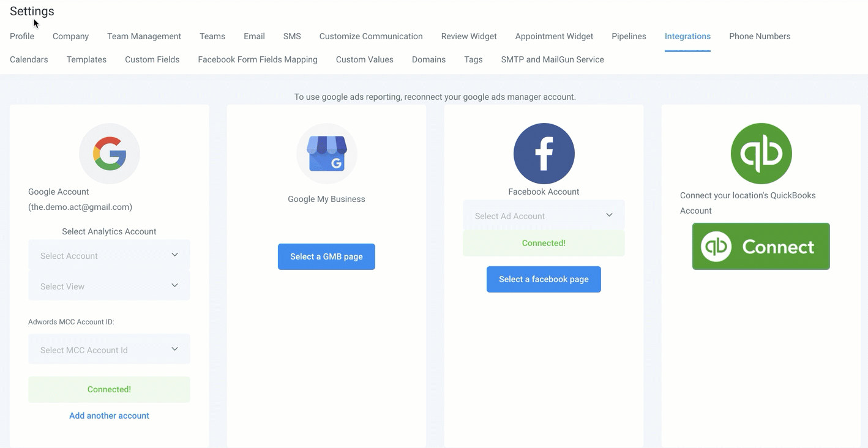Go to the Team Management tab
This screenshot has height=448, width=868.
144,36
